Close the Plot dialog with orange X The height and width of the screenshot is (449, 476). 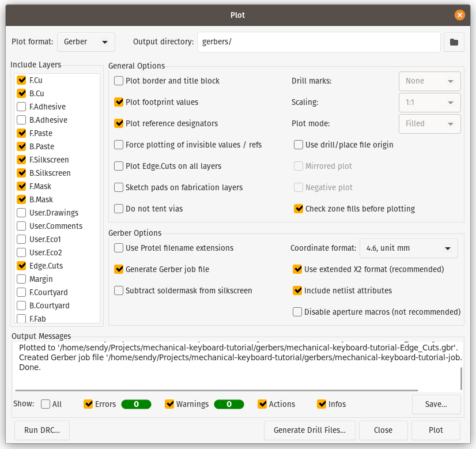459,15
